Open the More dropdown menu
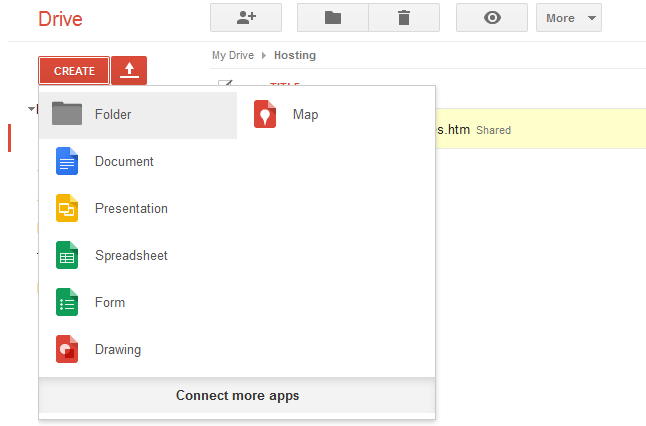The image size is (646, 426). pos(569,18)
